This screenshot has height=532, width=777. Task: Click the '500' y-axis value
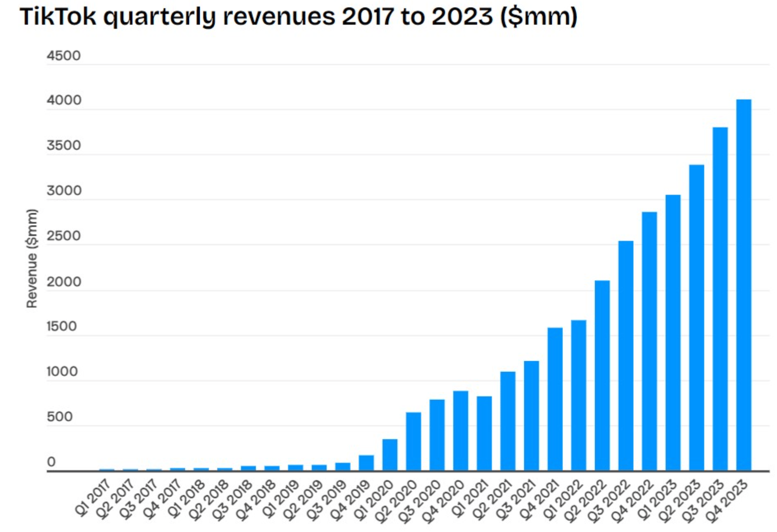59,417
